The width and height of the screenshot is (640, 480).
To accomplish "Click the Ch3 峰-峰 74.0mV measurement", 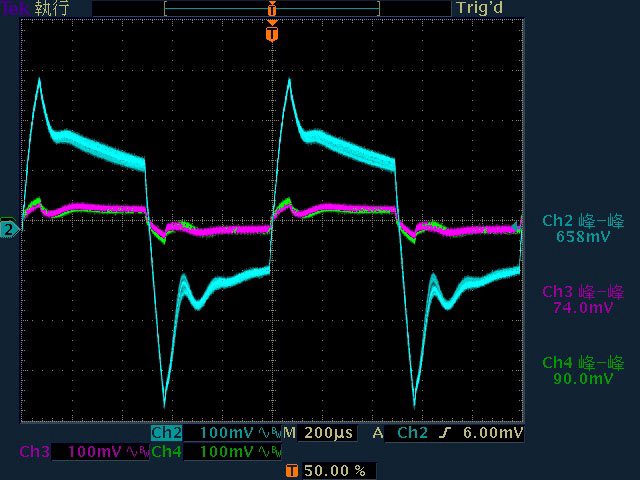I will click(583, 300).
